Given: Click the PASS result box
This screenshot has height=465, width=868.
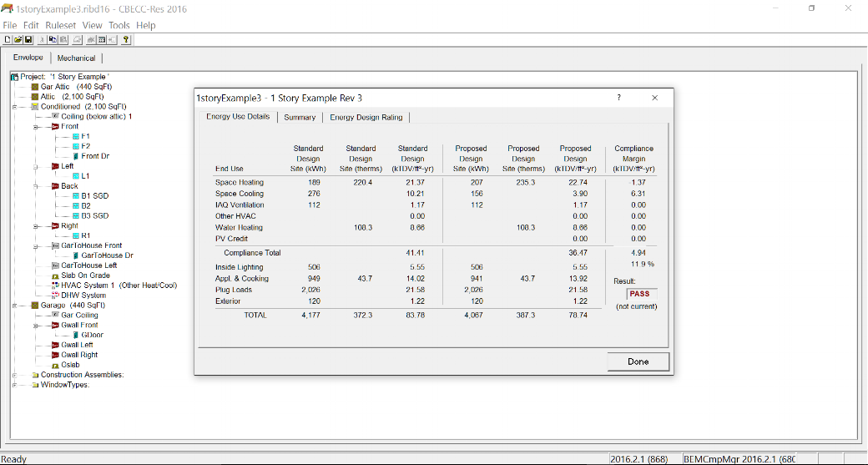Looking at the screenshot, I should 642,294.
